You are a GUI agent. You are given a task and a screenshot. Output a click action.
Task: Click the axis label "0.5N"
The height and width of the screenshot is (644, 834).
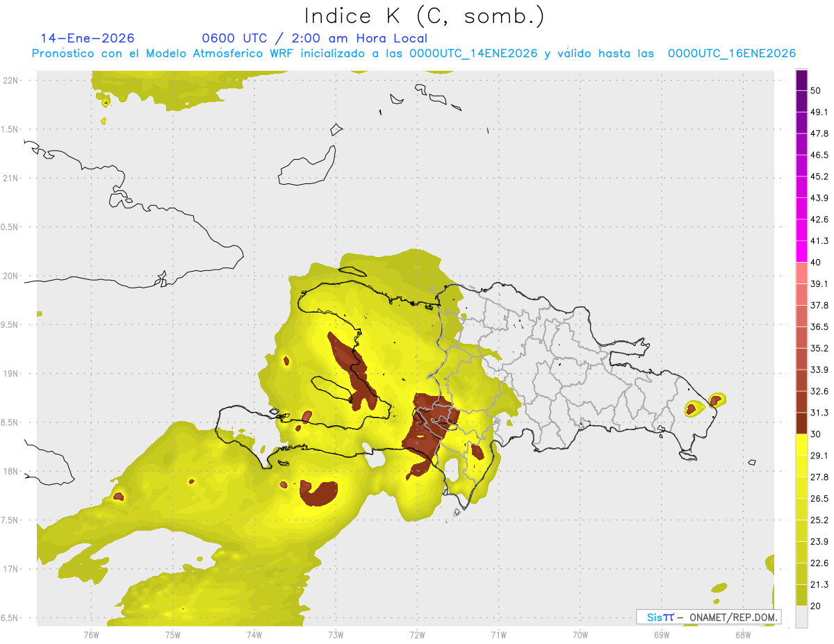click(10, 227)
